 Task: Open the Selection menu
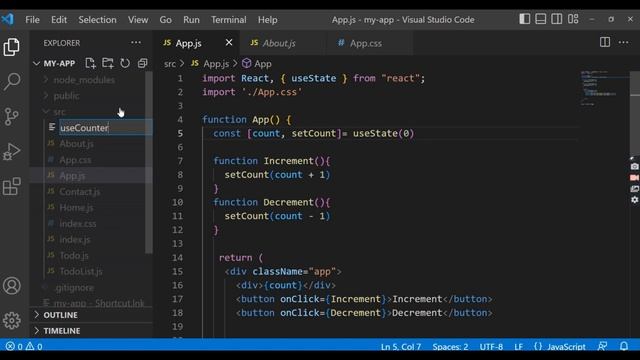pos(97,20)
